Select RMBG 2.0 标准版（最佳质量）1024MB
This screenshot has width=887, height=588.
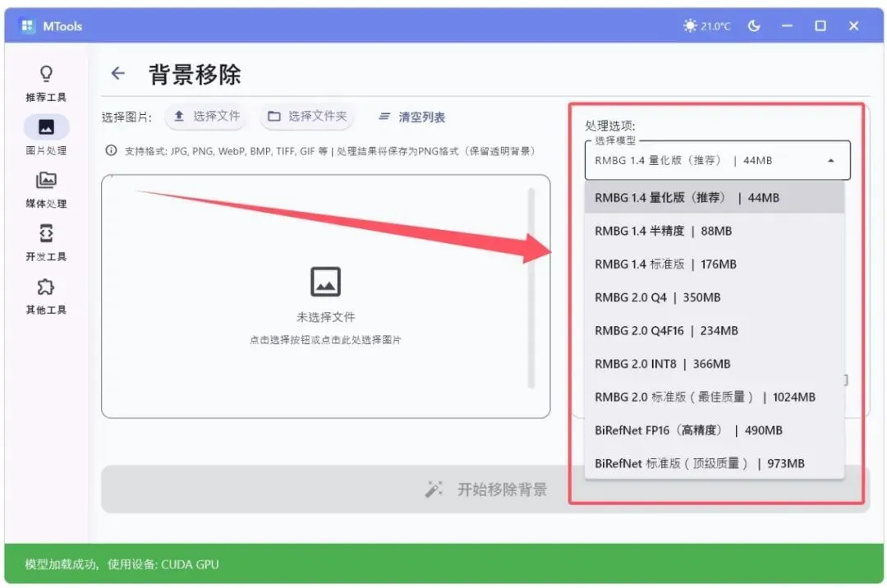point(715,397)
